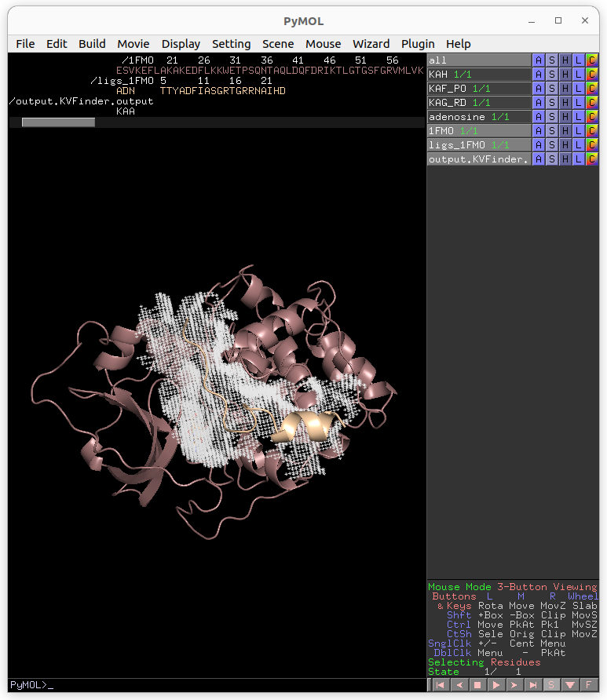Open the Hide (H) menu for 1FMO

click(565, 131)
